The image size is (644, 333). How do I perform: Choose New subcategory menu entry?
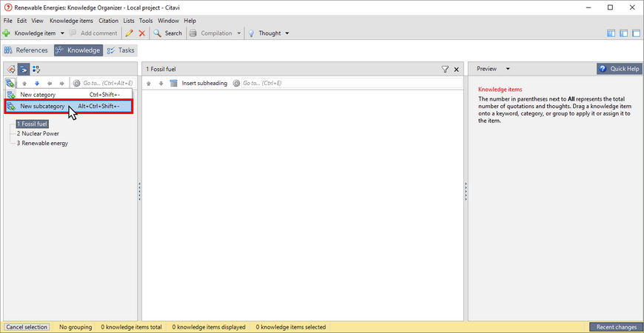pos(69,107)
